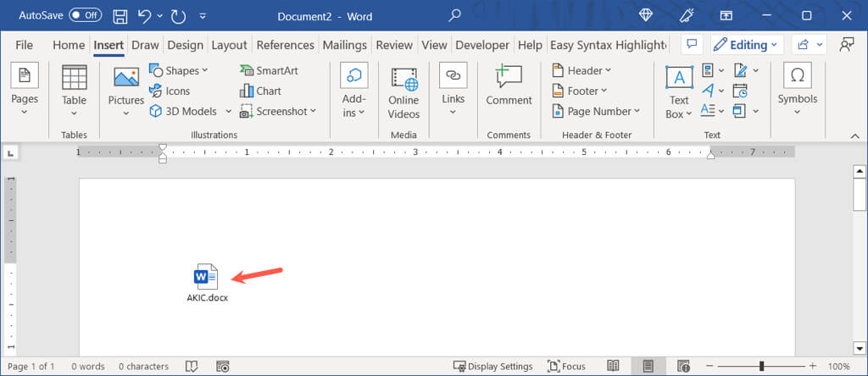Insert an Icons graphic
868x376 pixels.
170,91
